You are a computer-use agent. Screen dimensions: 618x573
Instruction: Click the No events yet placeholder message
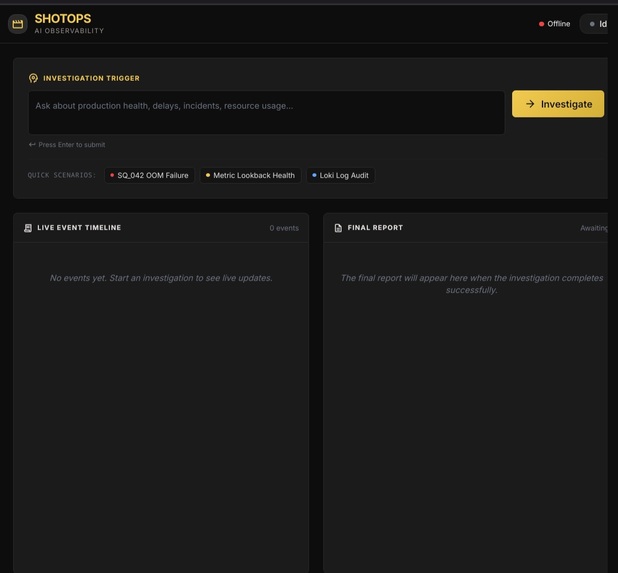pos(161,278)
